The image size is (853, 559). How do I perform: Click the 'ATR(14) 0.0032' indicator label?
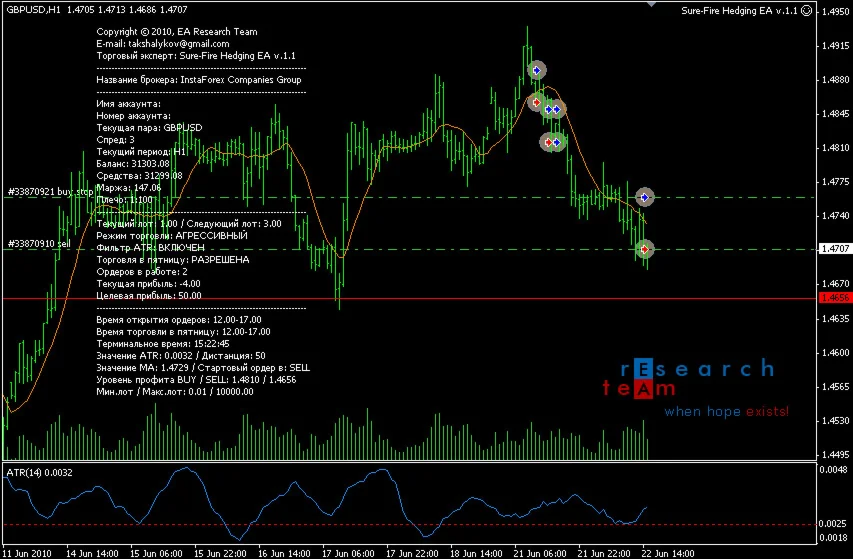39,473
